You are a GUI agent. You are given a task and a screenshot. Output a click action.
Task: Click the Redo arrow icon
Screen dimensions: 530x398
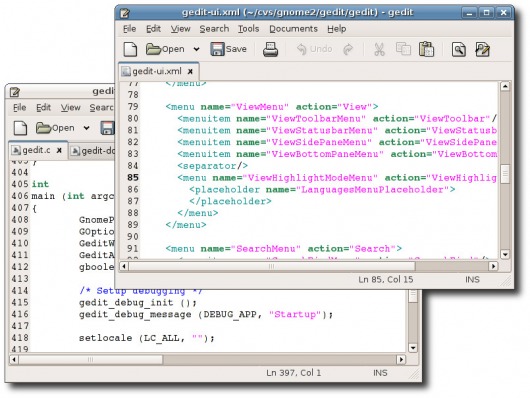348,49
